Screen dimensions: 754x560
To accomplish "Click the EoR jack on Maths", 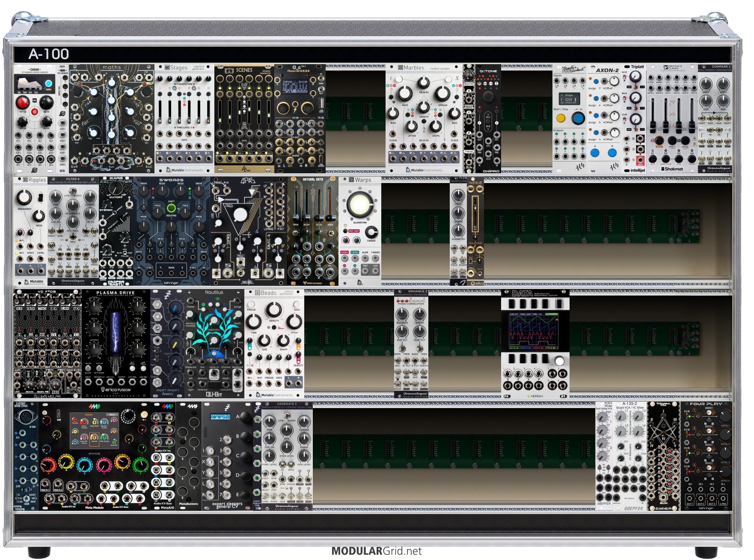I will click(75, 161).
